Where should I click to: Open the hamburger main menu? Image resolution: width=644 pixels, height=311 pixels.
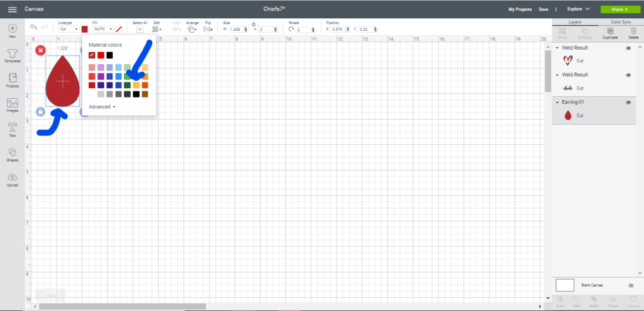tap(12, 9)
